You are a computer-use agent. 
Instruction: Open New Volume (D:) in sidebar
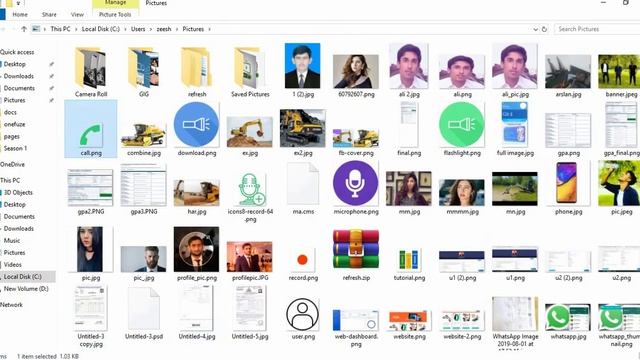(26, 289)
